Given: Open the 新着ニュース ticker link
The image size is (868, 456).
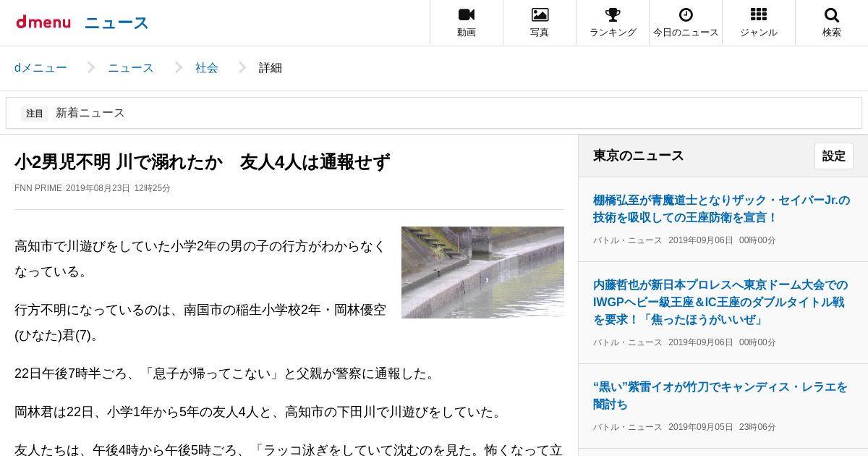Looking at the screenshot, I should point(90,113).
